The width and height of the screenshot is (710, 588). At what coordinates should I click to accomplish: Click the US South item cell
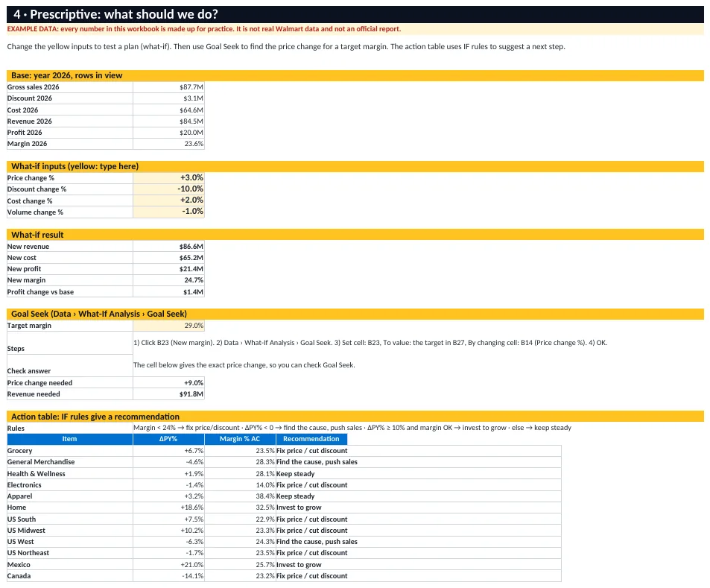pos(70,519)
